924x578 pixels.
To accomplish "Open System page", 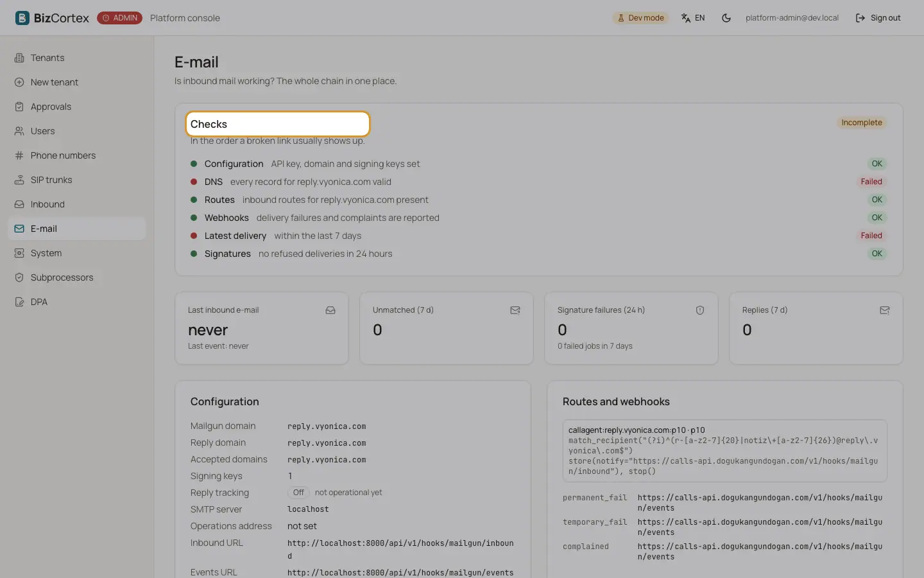I will [x=77, y=253].
